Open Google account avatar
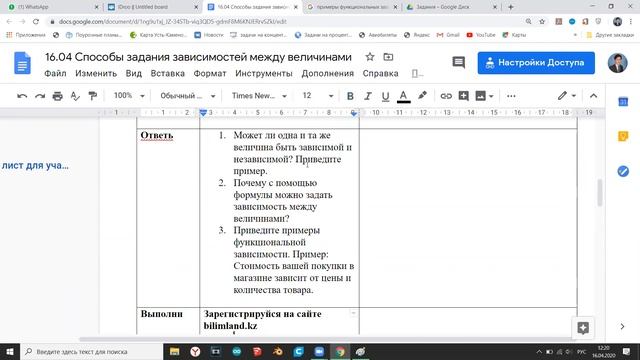 coord(618,62)
